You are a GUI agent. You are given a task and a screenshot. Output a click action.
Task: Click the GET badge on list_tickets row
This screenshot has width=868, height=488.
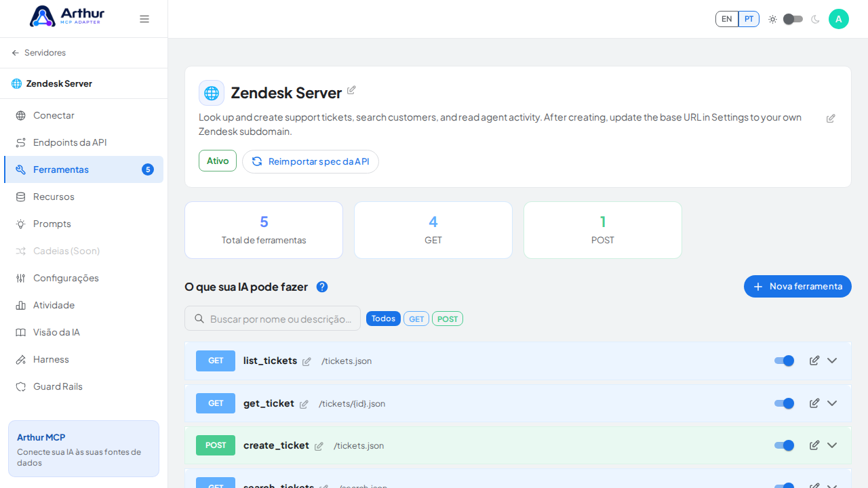[x=216, y=361]
